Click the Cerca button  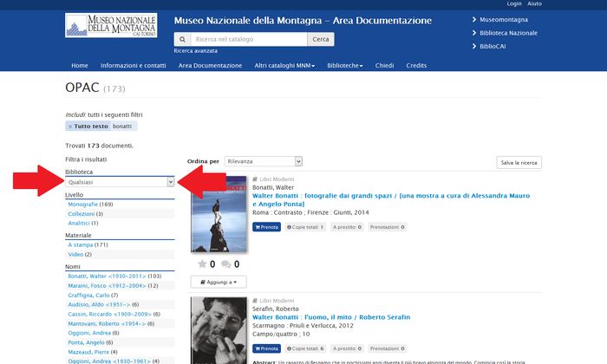point(321,39)
